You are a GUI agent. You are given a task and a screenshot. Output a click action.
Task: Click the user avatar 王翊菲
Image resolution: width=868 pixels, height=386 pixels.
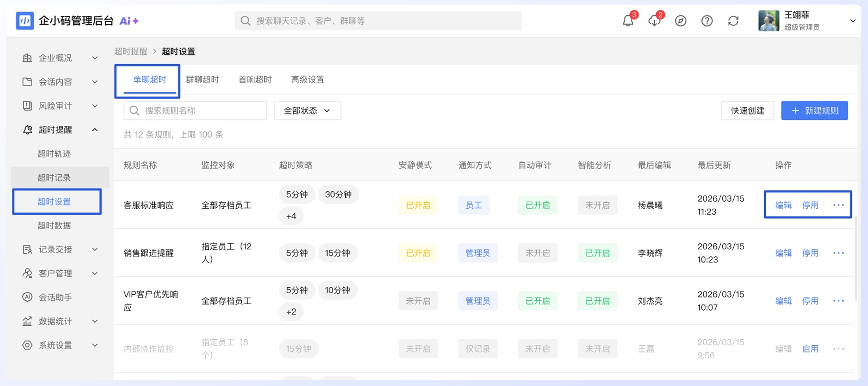(x=769, y=21)
